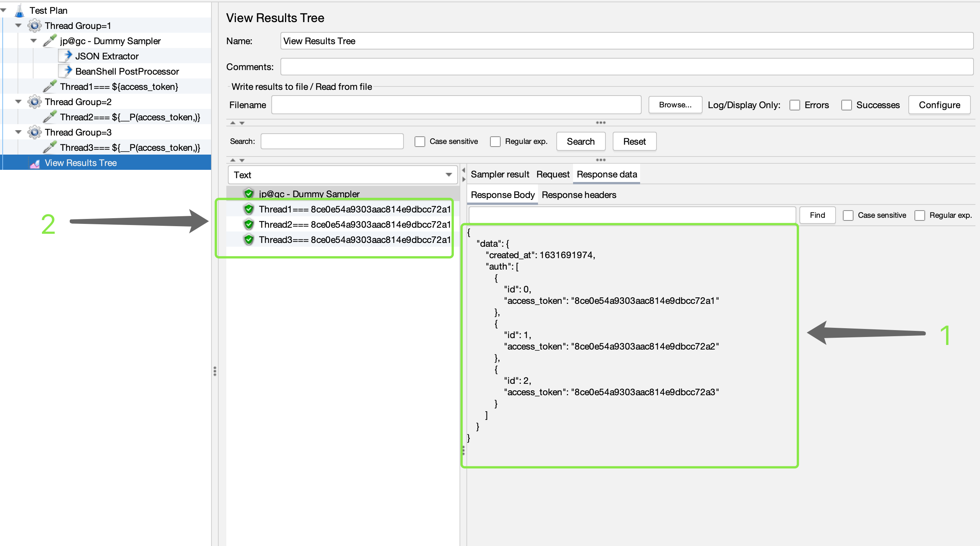
Task: Click the View Results Tree listener icon
Action: tap(35, 163)
